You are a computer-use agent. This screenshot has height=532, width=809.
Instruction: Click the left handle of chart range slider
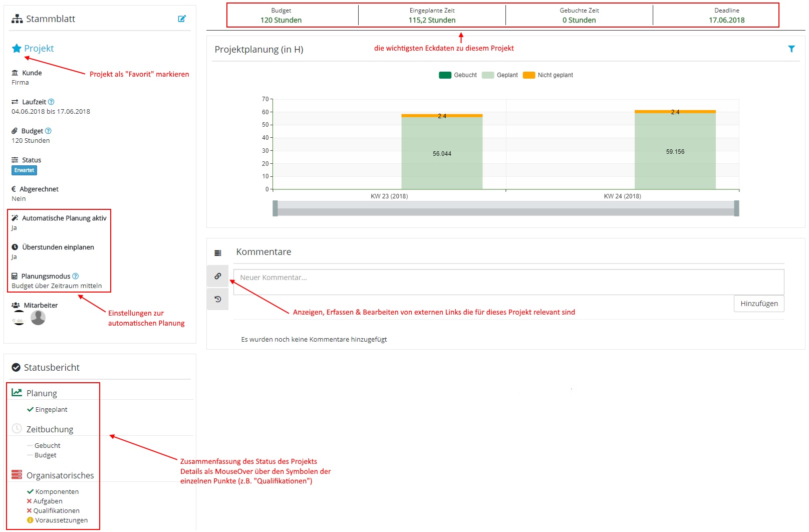pos(275,208)
